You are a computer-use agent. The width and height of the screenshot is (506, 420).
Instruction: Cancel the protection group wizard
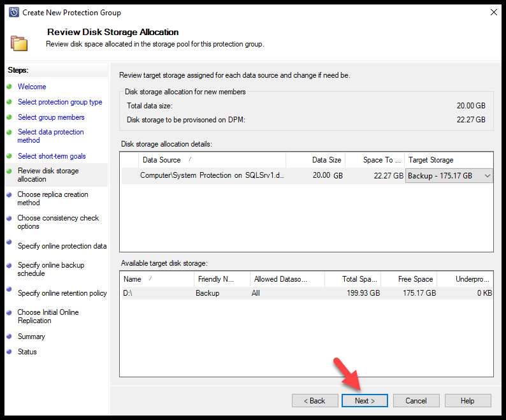(x=416, y=401)
